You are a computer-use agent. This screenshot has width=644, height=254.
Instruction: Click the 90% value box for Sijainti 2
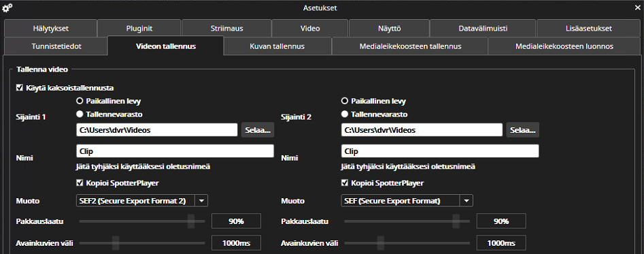coord(501,221)
